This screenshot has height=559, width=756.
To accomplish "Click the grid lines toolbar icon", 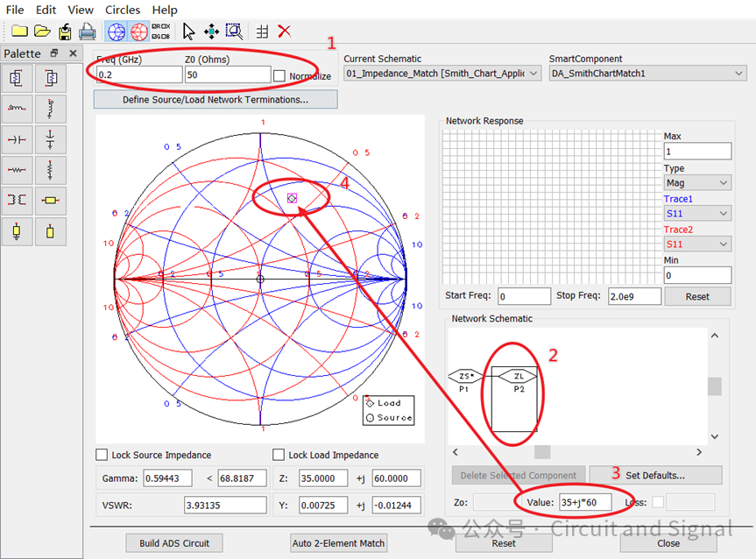I will click(262, 32).
